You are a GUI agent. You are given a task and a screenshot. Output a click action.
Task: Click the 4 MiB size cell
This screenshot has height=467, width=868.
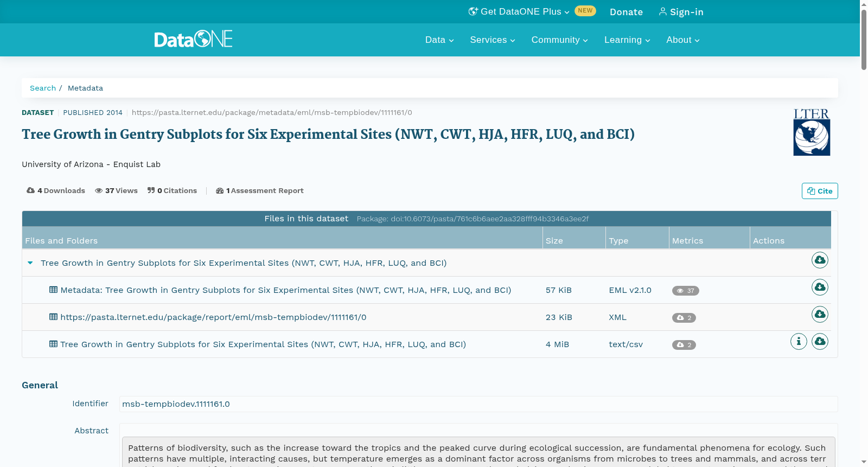click(557, 344)
